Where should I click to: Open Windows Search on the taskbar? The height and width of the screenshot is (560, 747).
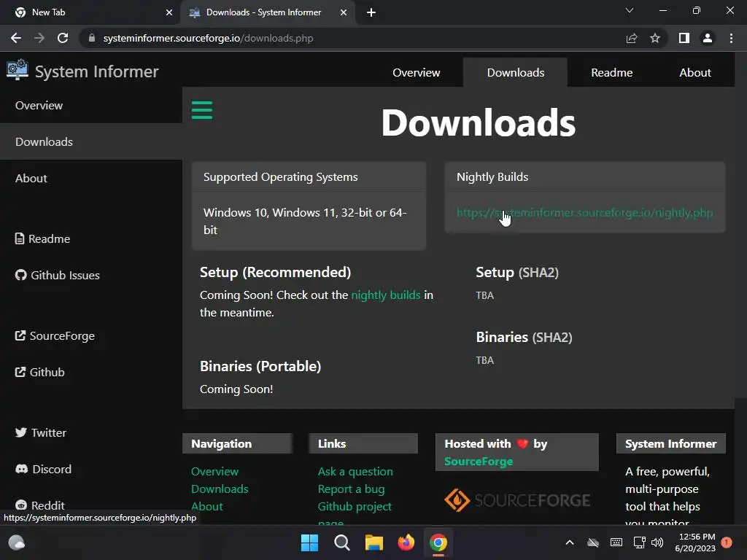pos(342,542)
